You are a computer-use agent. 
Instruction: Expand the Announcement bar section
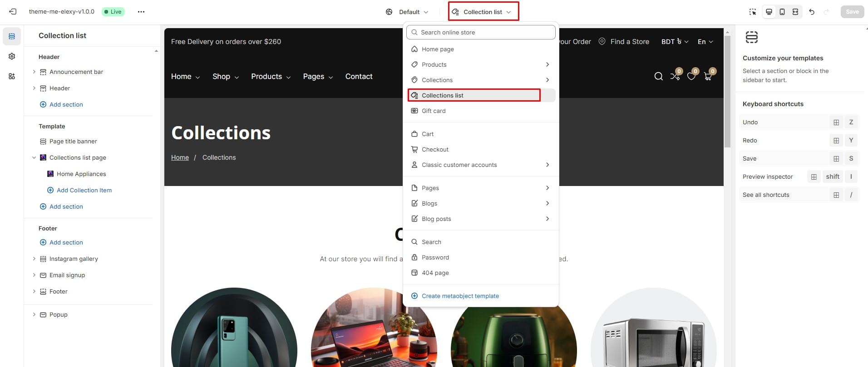pyautogui.click(x=34, y=72)
